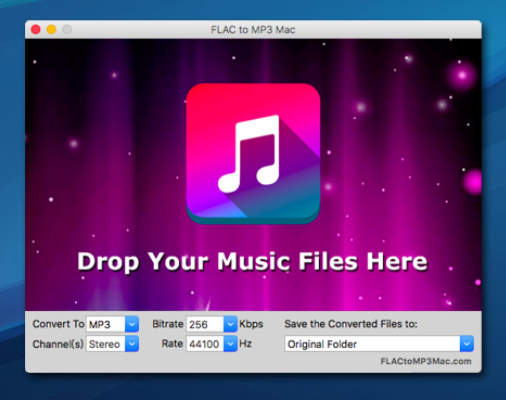Click the music note app icon
Image resolution: width=506 pixels, height=400 pixels.
tap(253, 154)
